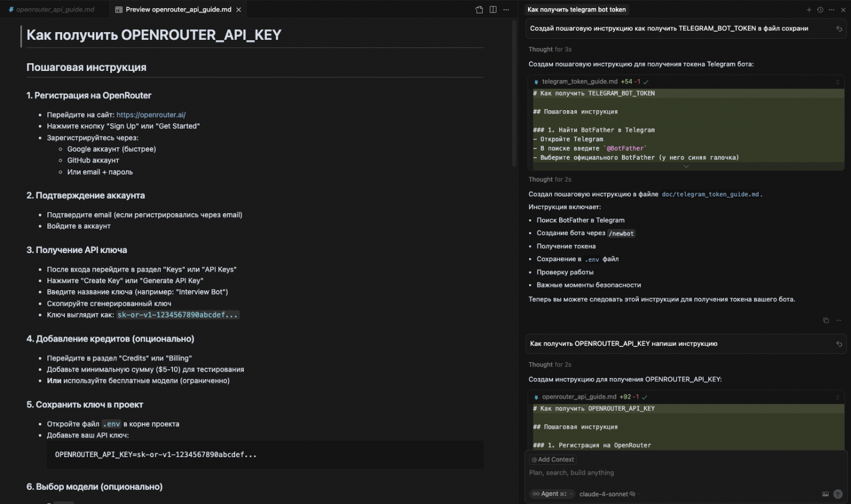Viewport: 851px width, 504px height.
Task: Click the TELEGRAM_BOT_TOKEN prompt message bubble
Action: coord(686,29)
